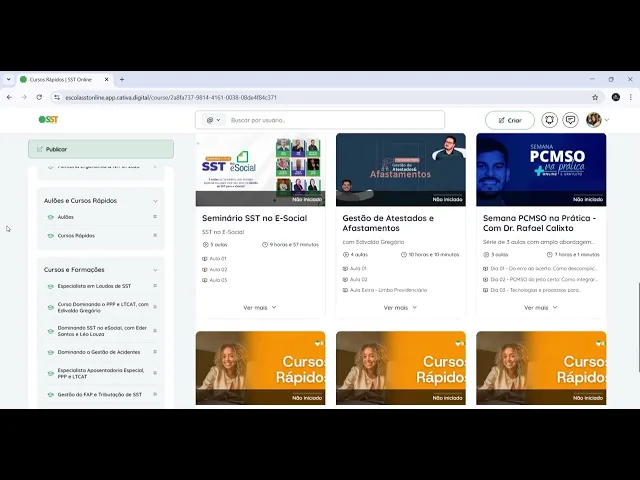Select Aula 03 in Seminário SST card
Screen dimensions: 640x480
(x=214, y=280)
